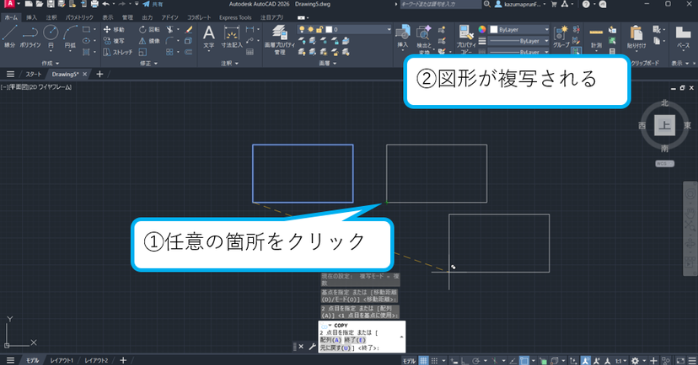Click the Autodesk App Store cart icon
698x365 pixels.
point(554,4)
